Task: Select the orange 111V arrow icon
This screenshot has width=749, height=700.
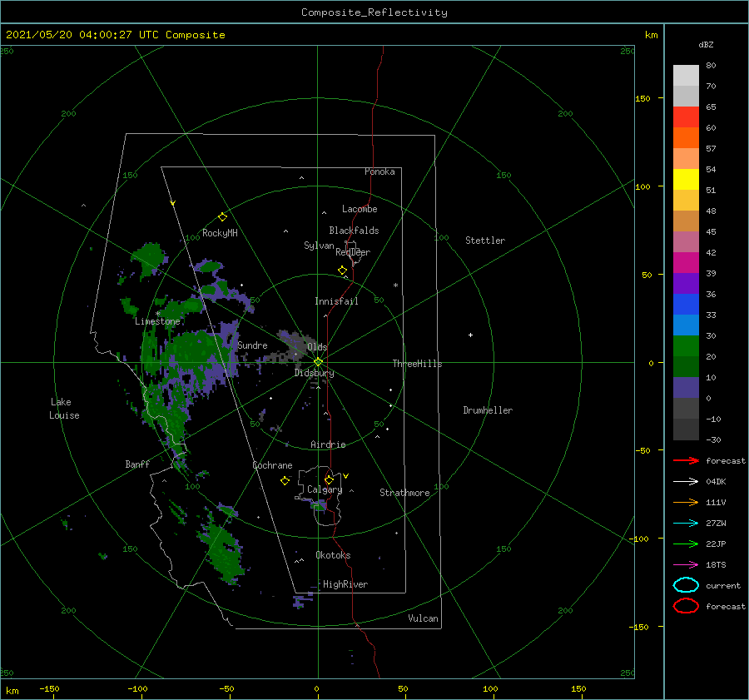Action: (x=686, y=502)
